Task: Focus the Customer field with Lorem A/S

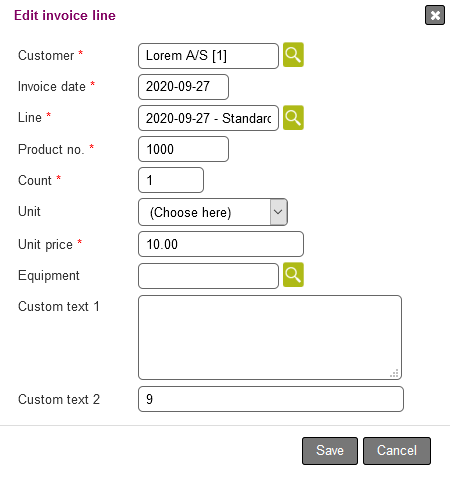Action: [x=208, y=56]
